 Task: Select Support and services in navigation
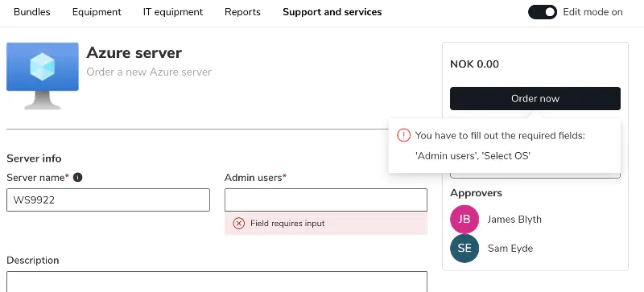coord(332,12)
